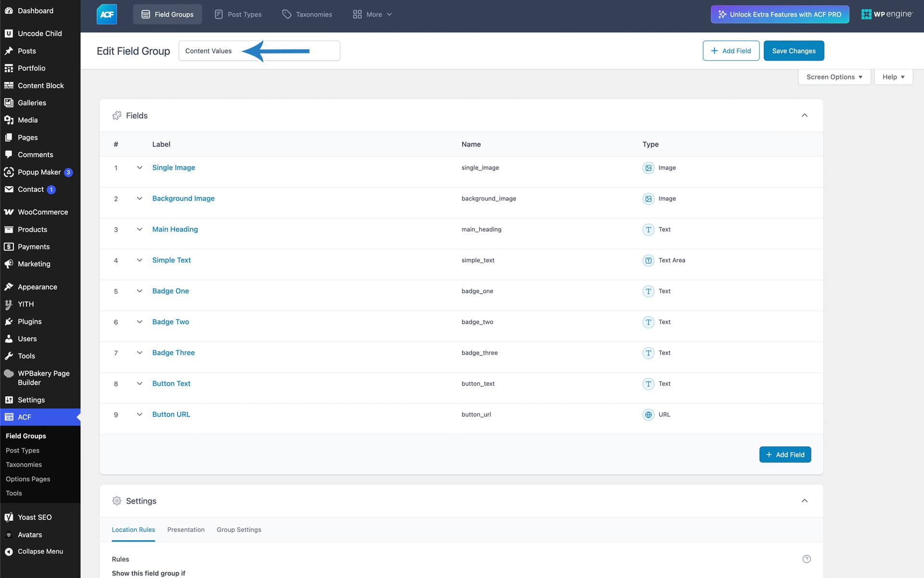The height and width of the screenshot is (578, 924).
Task: Select the Location Rules tab
Action: coord(133,530)
